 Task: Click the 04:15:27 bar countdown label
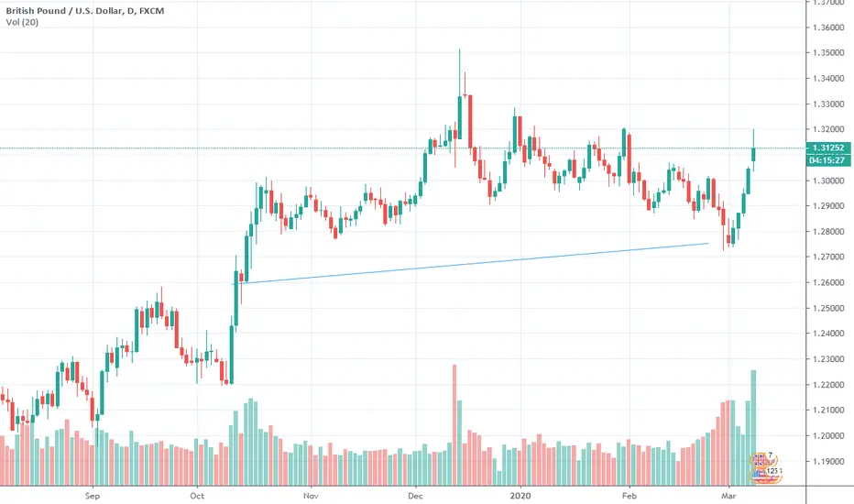pos(827,160)
